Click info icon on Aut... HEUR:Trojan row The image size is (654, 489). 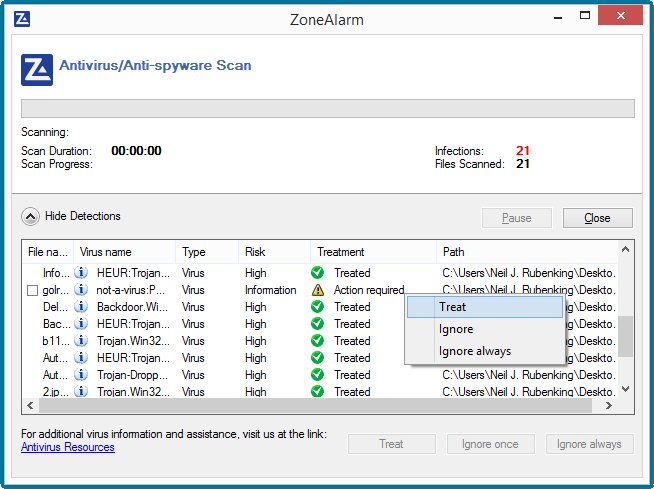coord(81,358)
